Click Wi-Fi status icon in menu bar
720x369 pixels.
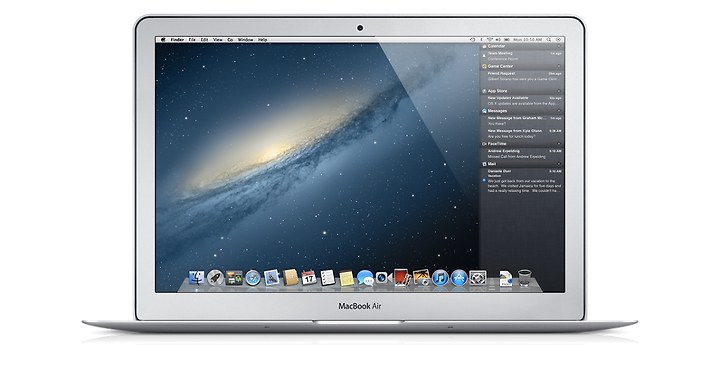[489, 40]
